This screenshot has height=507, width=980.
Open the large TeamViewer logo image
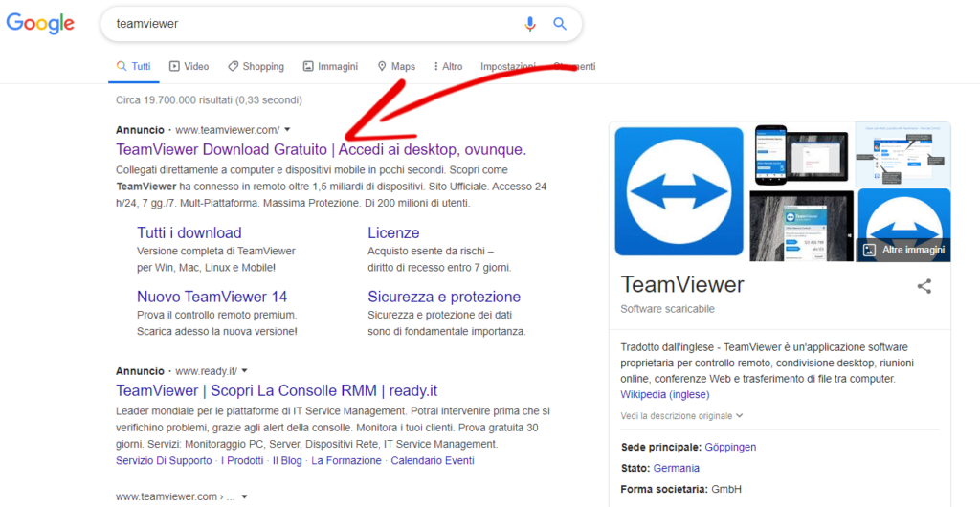click(679, 191)
